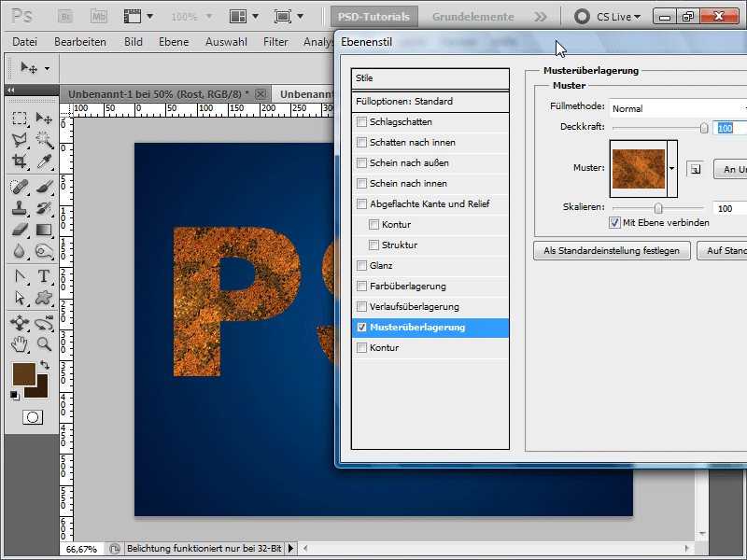Select the Polygonal Lasso tool
This screenshot has width=747, height=560.
20,139
